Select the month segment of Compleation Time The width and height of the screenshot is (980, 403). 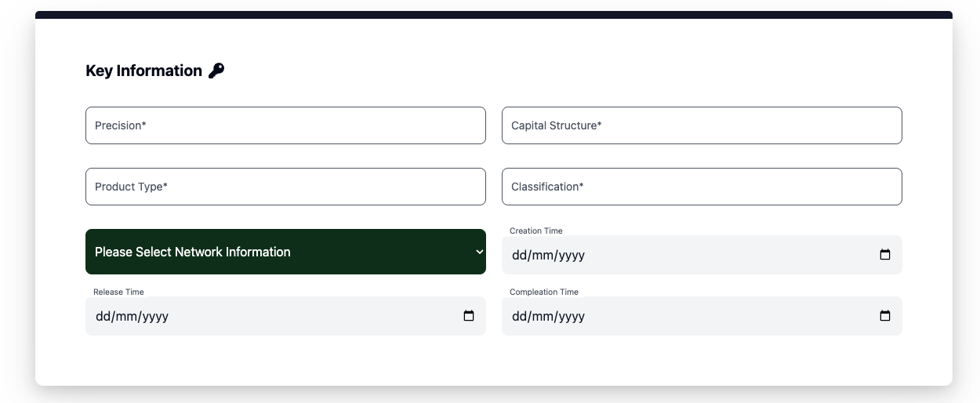point(544,316)
